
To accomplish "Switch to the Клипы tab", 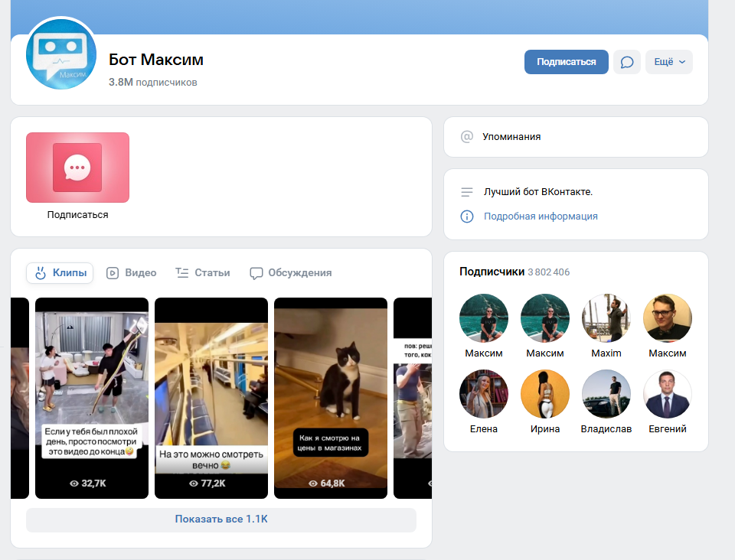I will [60, 273].
